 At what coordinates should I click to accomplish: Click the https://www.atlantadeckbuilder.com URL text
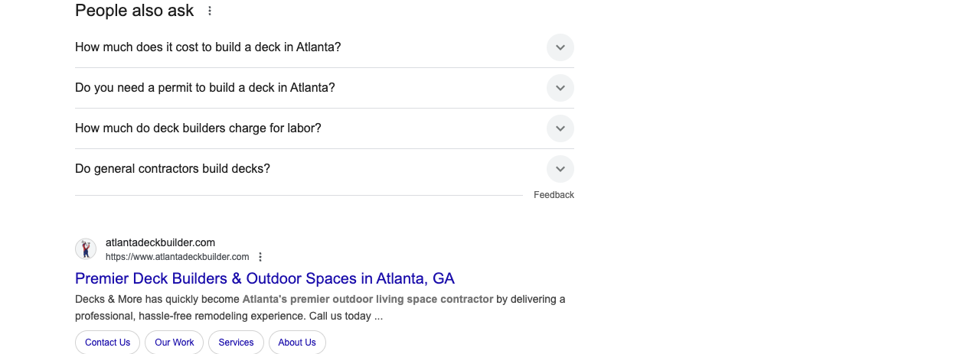pyautogui.click(x=177, y=257)
